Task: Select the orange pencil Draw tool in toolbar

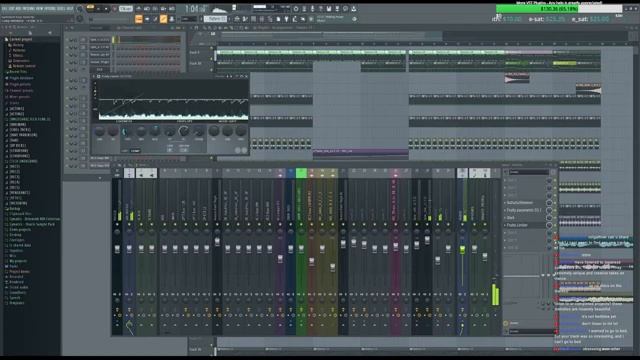Action: tap(163, 19)
